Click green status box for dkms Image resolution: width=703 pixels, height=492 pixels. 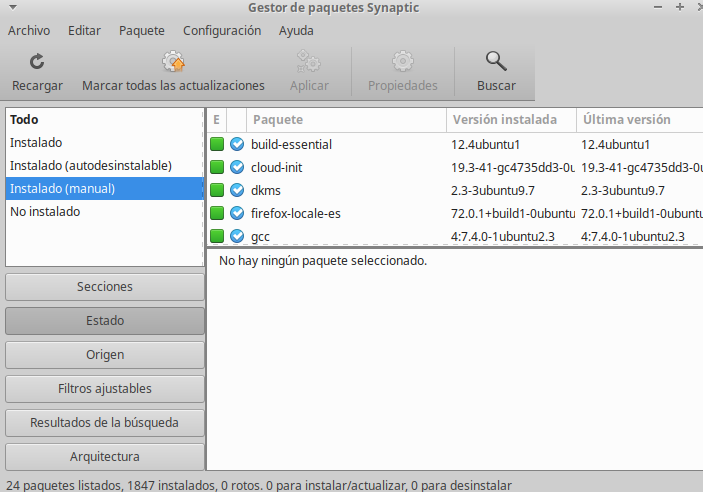tap(217, 190)
